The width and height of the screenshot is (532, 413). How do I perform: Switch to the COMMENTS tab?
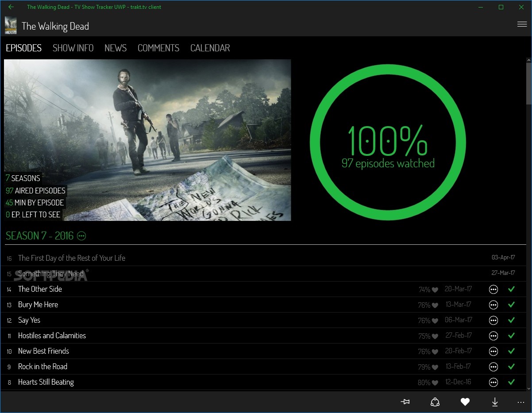pyautogui.click(x=158, y=48)
